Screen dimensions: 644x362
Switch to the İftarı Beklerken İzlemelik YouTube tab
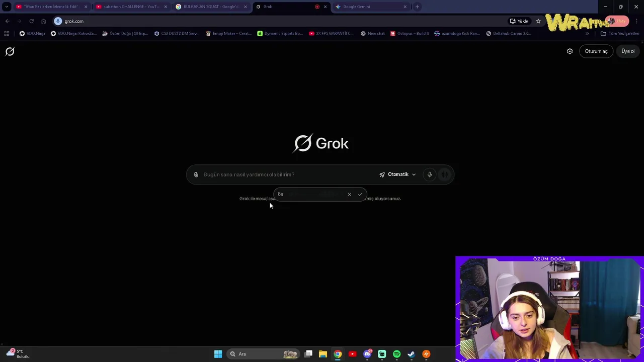(x=51, y=7)
